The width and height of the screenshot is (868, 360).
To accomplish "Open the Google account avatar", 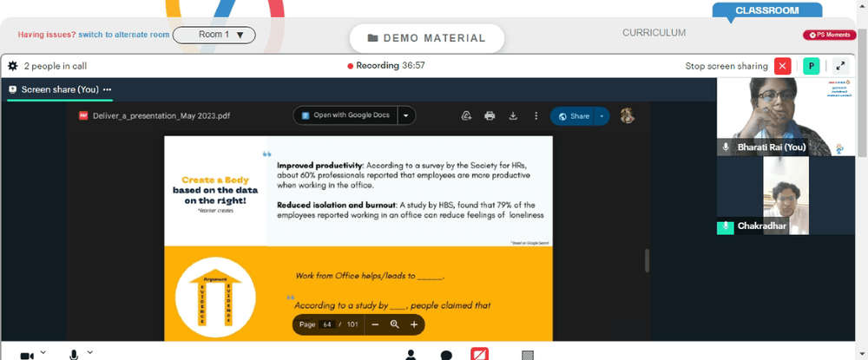I will (628, 115).
